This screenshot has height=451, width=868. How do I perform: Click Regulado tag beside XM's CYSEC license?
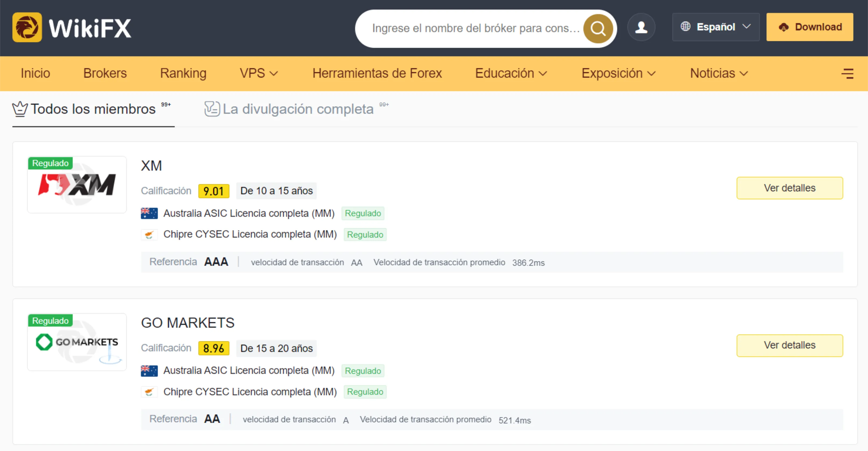coord(365,235)
